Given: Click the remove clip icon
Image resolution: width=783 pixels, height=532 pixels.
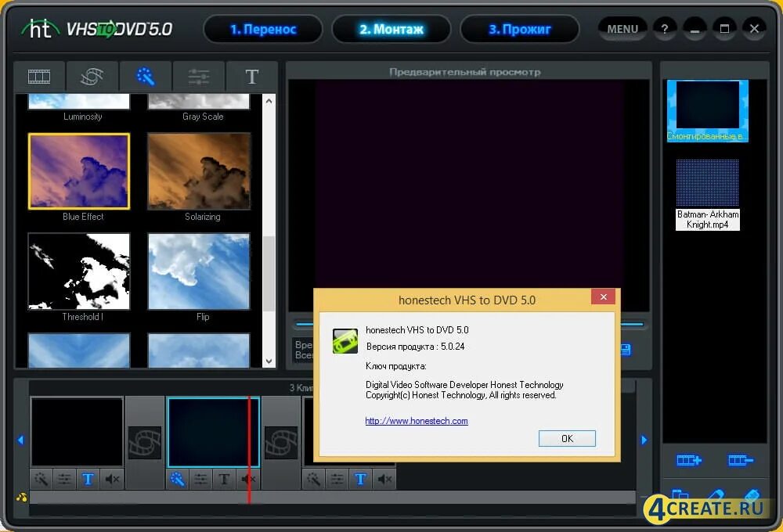Looking at the screenshot, I should point(741,460).
